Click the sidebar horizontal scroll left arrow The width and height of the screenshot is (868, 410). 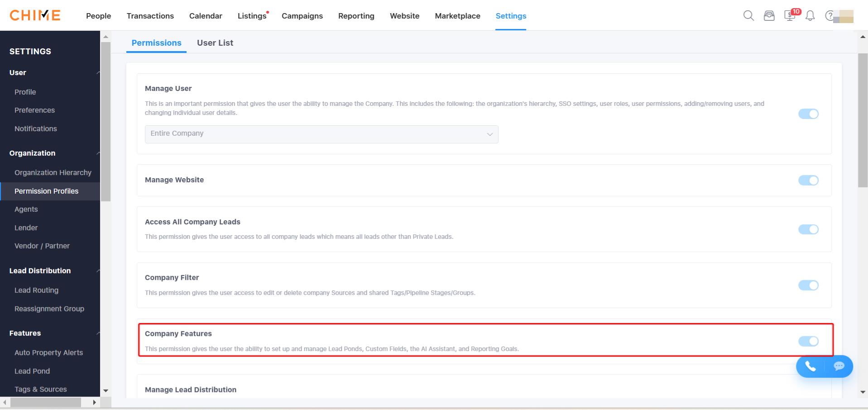tap(5, 402)
